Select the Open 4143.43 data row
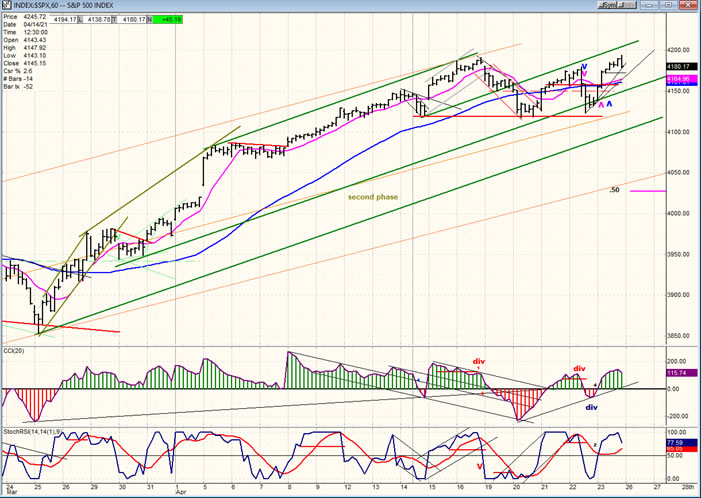Viewport: 701px width, 498px height. coord(25,40)
